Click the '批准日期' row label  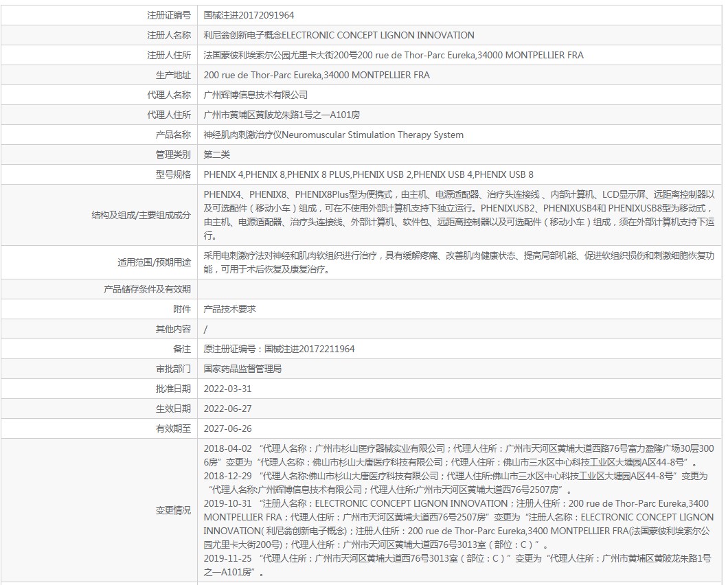(173, 389)
